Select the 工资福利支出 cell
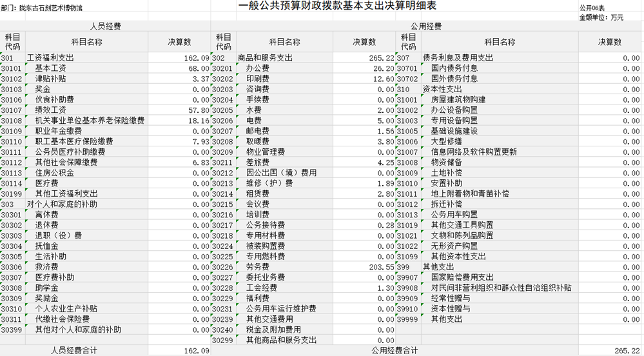The image size is (644, 356). (x=86, y=58)
